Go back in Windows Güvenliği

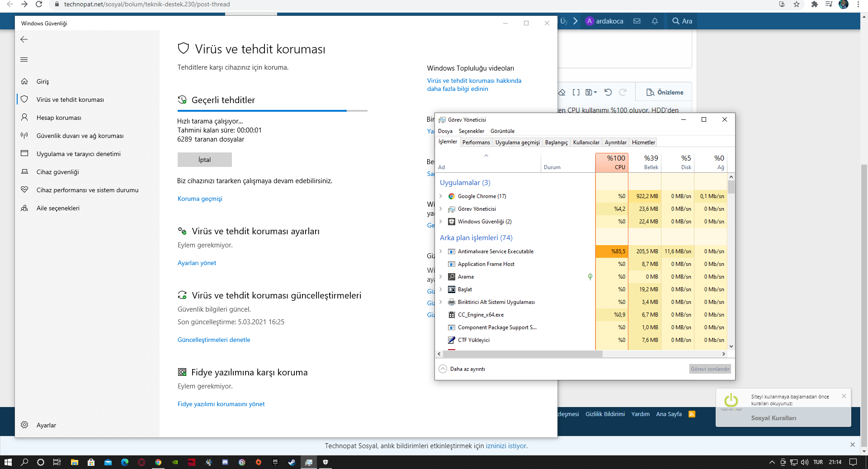click(24, 40)
